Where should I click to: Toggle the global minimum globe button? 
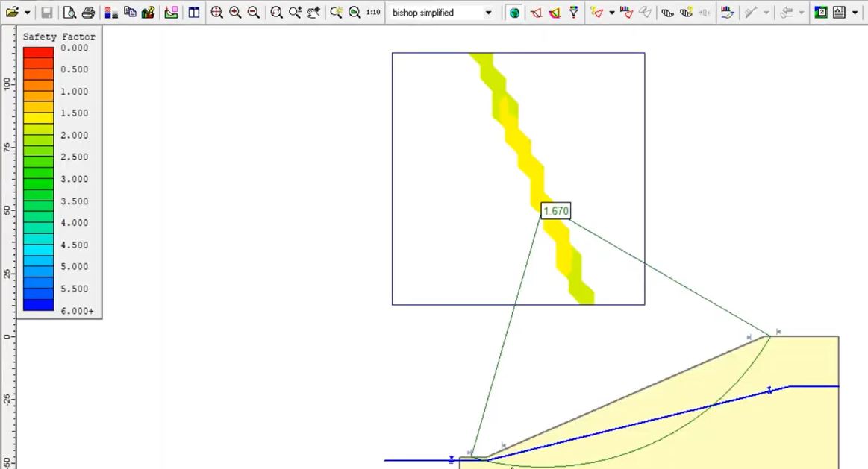(x=514, y=13)
